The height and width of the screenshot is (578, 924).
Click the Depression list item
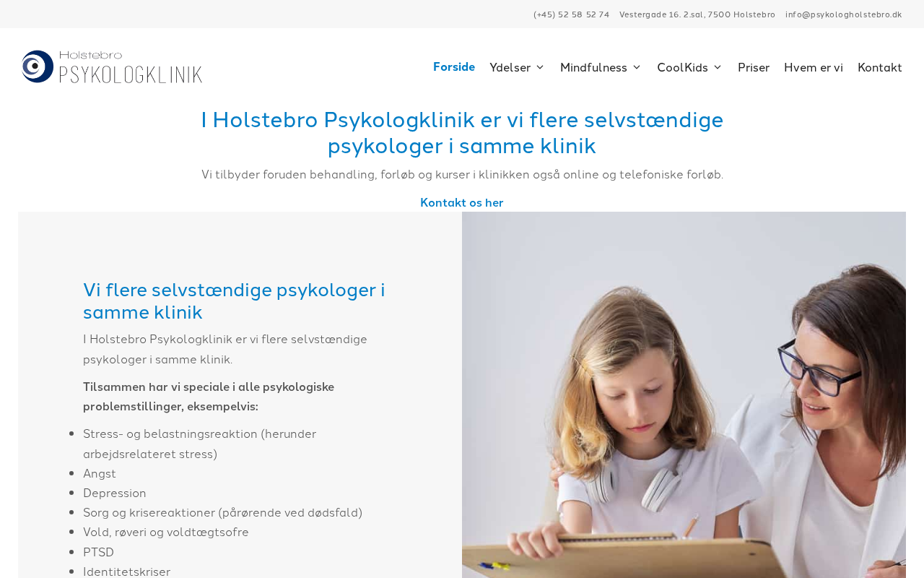115,493
